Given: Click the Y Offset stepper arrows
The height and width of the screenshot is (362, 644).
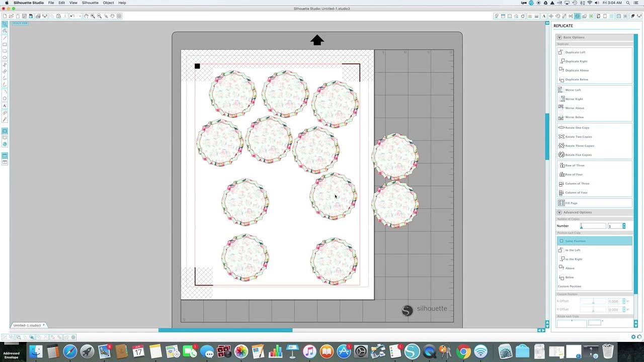Looking at the screenshot, I should point(624,309).
